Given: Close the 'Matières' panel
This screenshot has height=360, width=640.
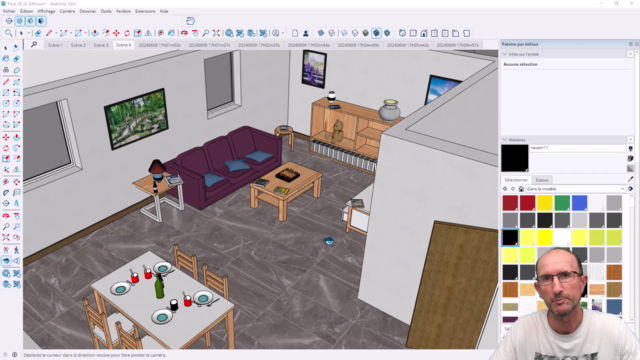Looking at the screenshot, I should [630, 140].
